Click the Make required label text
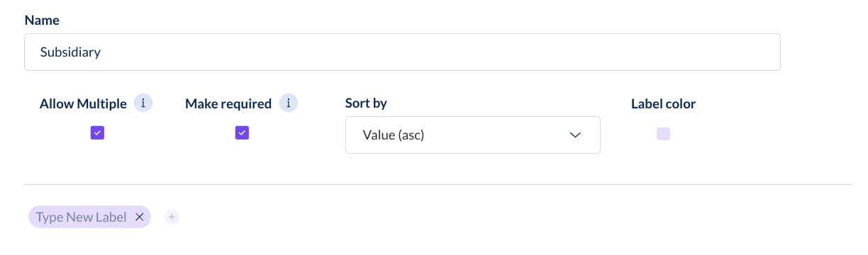Image resolution: width=868 pixels, height=255 pixels. (228, 103)
